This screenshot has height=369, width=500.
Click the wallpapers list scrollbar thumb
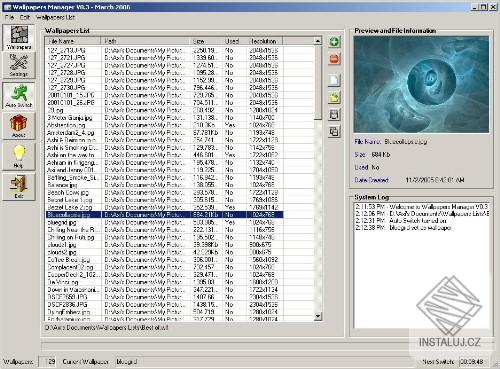[318, 82]
